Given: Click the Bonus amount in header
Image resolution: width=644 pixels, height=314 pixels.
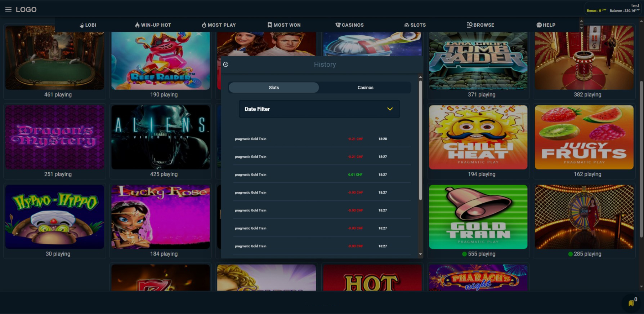Looking at the screenshot, I should (596, 10).
